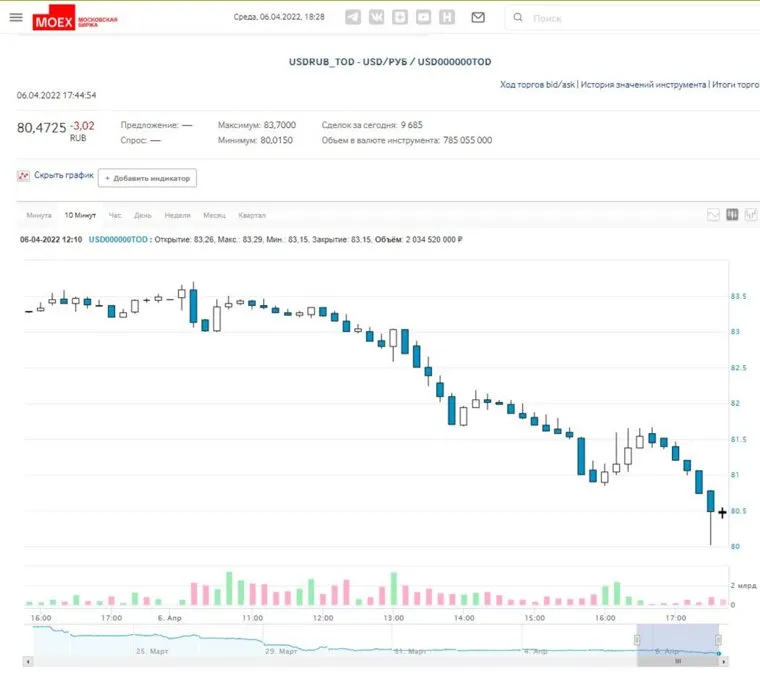Screen dimensions: 760x678
Task: Click the left handle of range slider
Action: 636,640
